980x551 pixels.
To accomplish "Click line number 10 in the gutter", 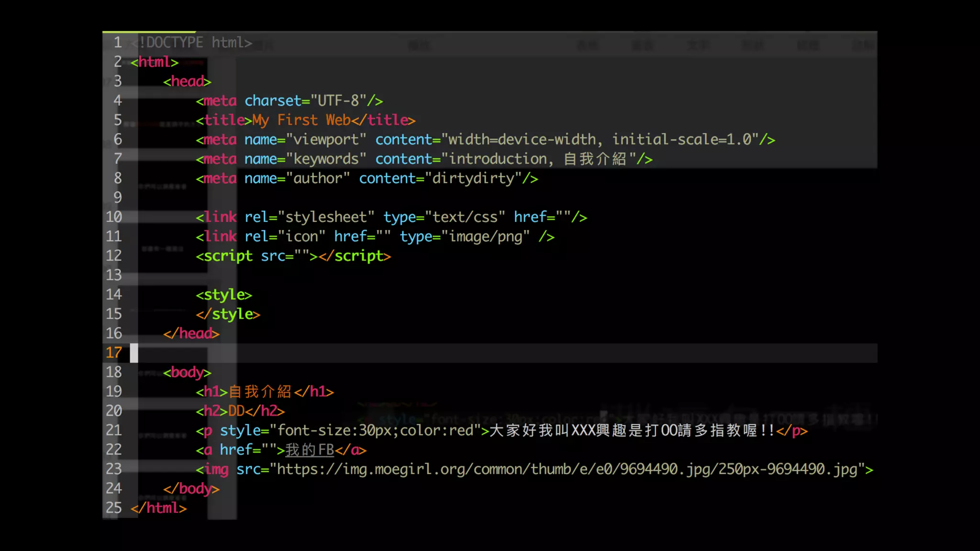I will [x=114, y=217].
